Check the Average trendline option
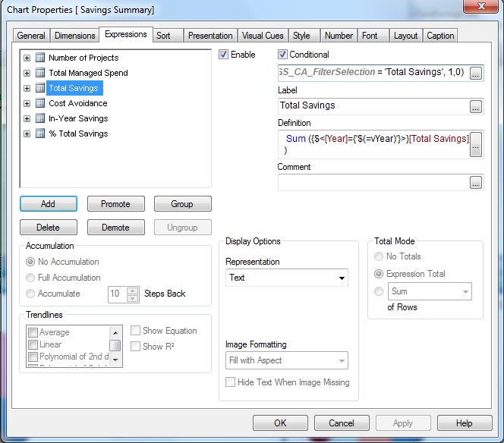 (x=33, y=332)
